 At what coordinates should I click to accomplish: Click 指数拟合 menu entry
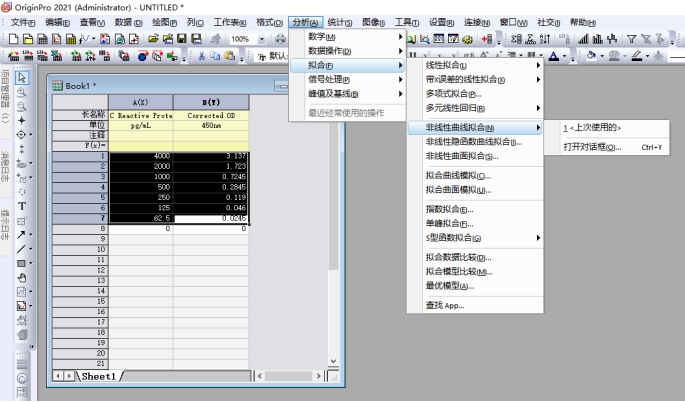450,209
